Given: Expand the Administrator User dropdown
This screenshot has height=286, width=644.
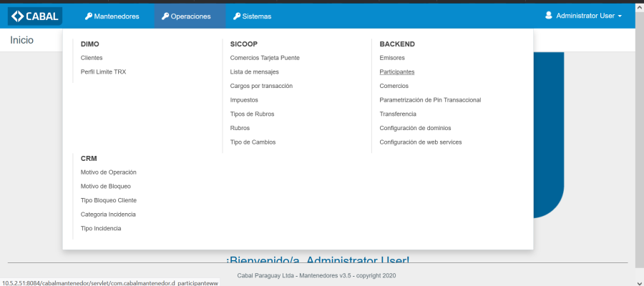Looking at the screenshot, I should 583,16.
